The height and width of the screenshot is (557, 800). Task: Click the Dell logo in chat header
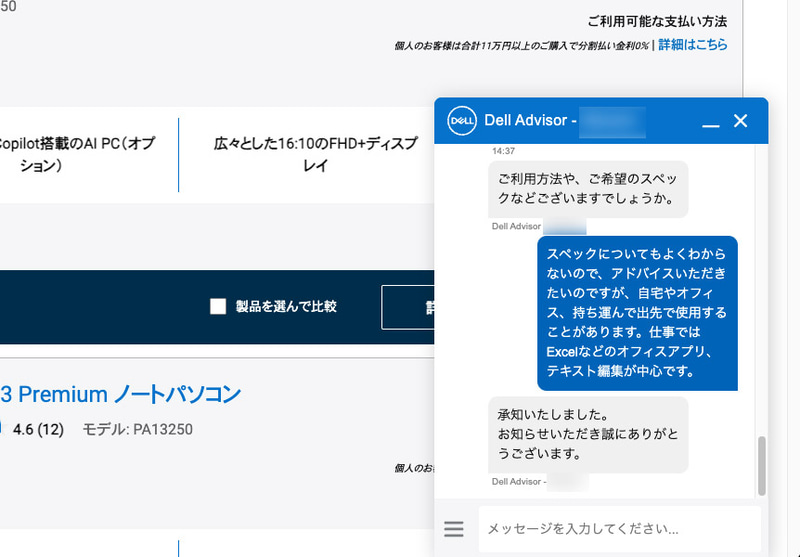point(462,121)
